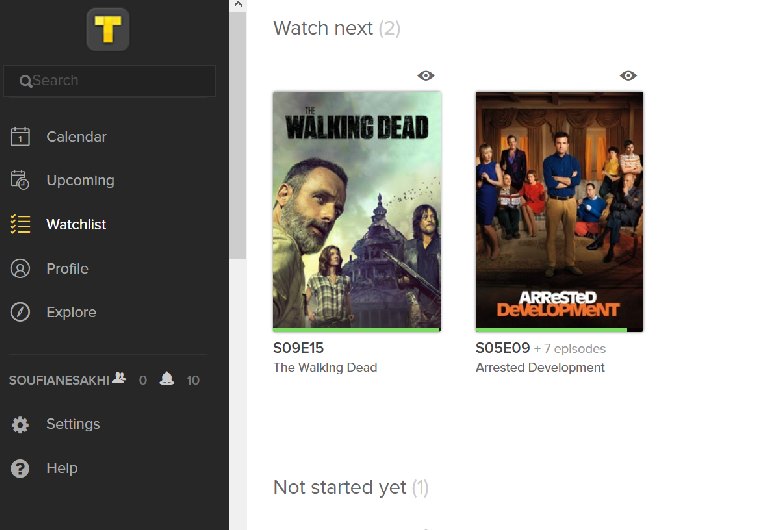Click The Walking Dead green progress bar

tap(356, 330)
